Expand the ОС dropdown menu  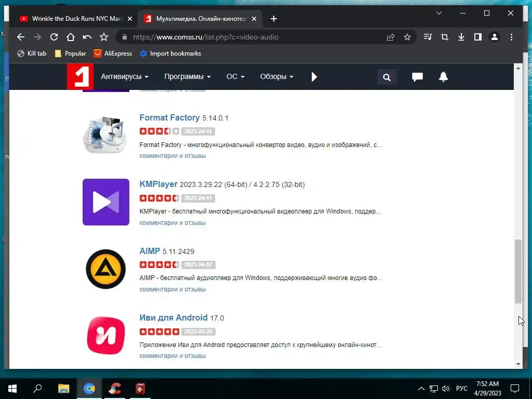click(235, 77)
